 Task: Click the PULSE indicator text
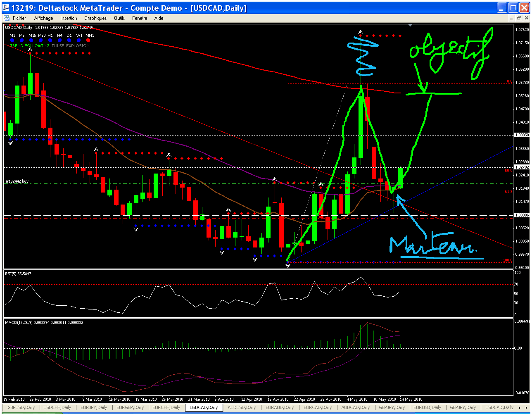click(x=57, y=46)
